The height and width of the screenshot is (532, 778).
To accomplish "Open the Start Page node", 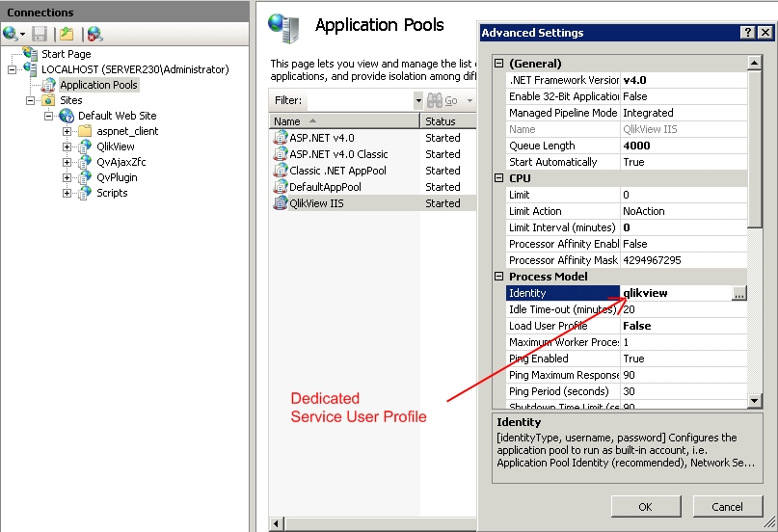I will click(x=66, y=54).
